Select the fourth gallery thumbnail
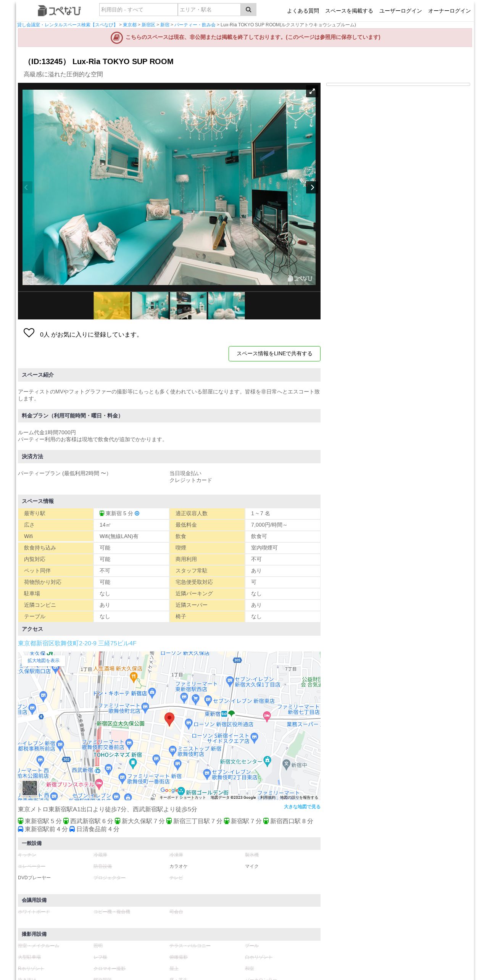Viewport: 490px width, 980px height. coord(226,305)
